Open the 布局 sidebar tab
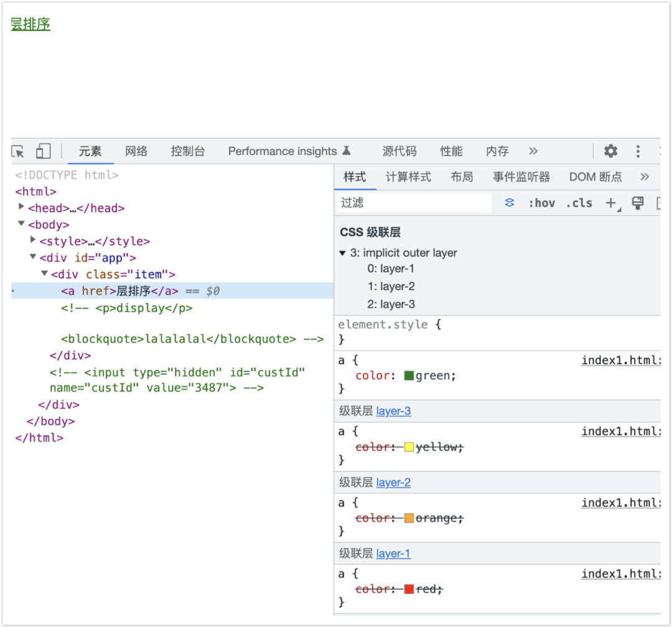The image size is (672, 627). pyautogui.click(x=462, y=177)
